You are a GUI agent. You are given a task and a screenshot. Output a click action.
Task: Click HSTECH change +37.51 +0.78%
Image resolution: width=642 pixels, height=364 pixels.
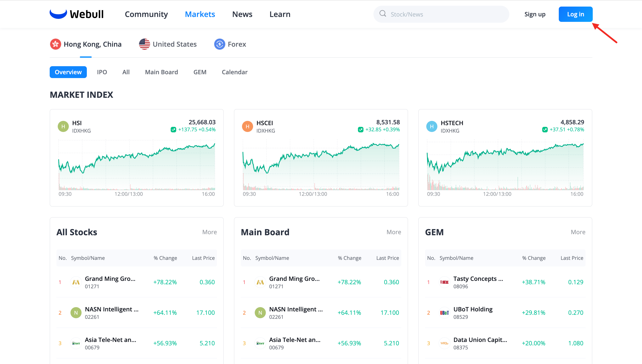(567, 129)
